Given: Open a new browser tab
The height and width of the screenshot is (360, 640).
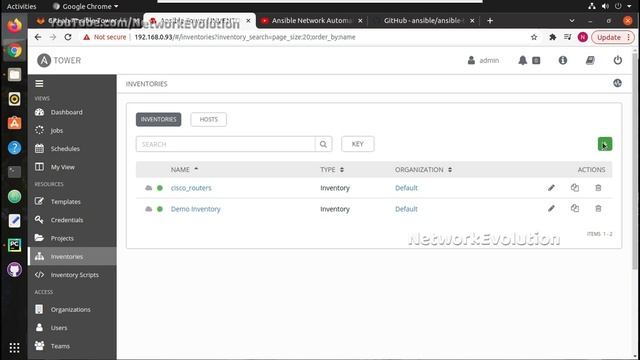Looking at the screenshot, I should point(490,20).
